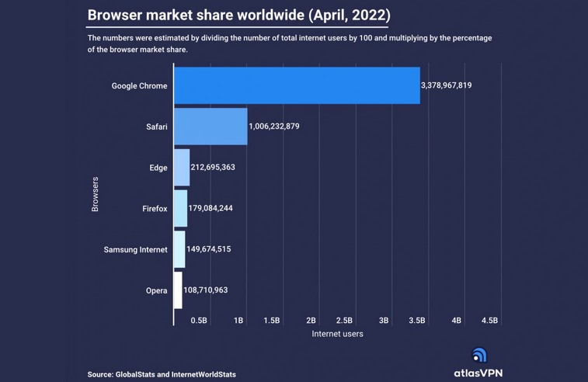The image size is (588, 382).
Task: Click the Firefox bar
Action: click(x=180, y=208)
